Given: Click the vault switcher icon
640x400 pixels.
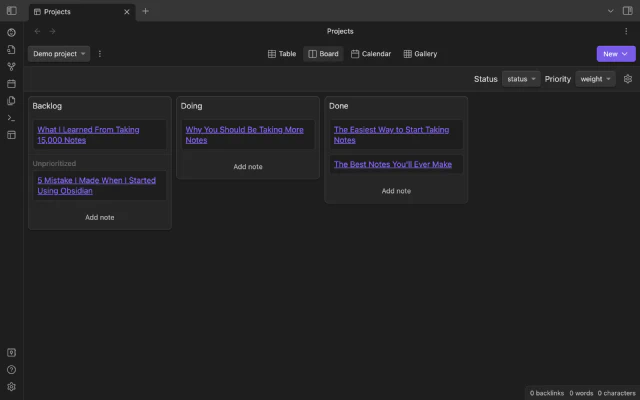Looking at the screenshot, I should 11,352.
